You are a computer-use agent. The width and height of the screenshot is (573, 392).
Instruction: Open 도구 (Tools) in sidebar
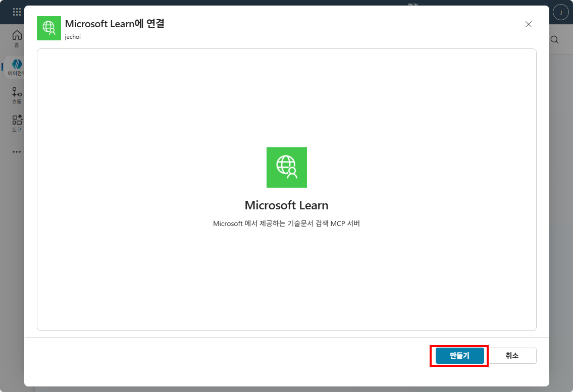pos(17,124)
